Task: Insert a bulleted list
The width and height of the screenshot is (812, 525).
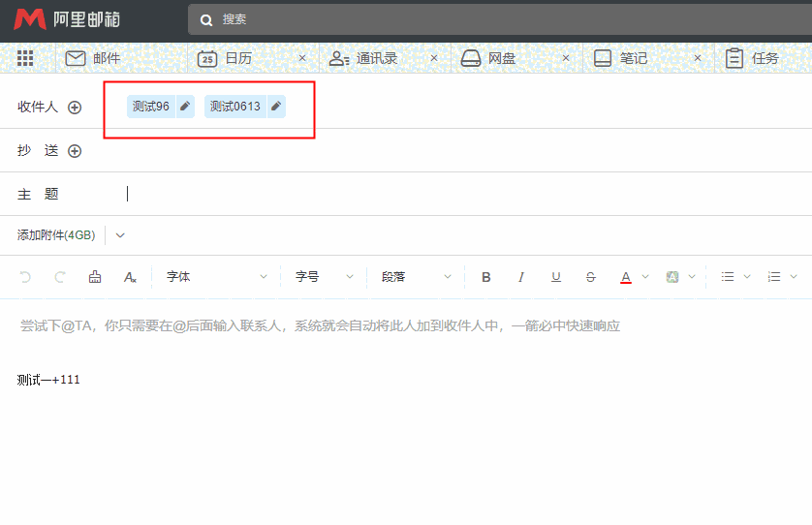Action: (x=728, y=277)
